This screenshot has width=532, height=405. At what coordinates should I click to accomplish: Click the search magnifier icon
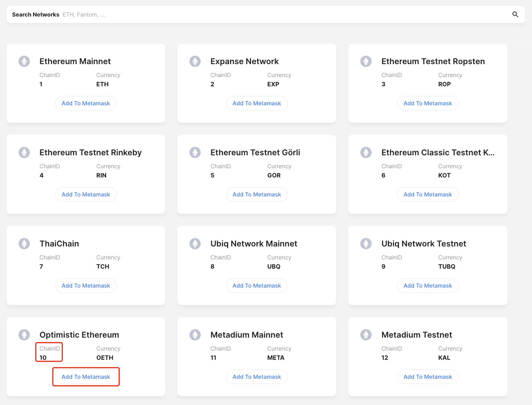click(x=515, y=15)
